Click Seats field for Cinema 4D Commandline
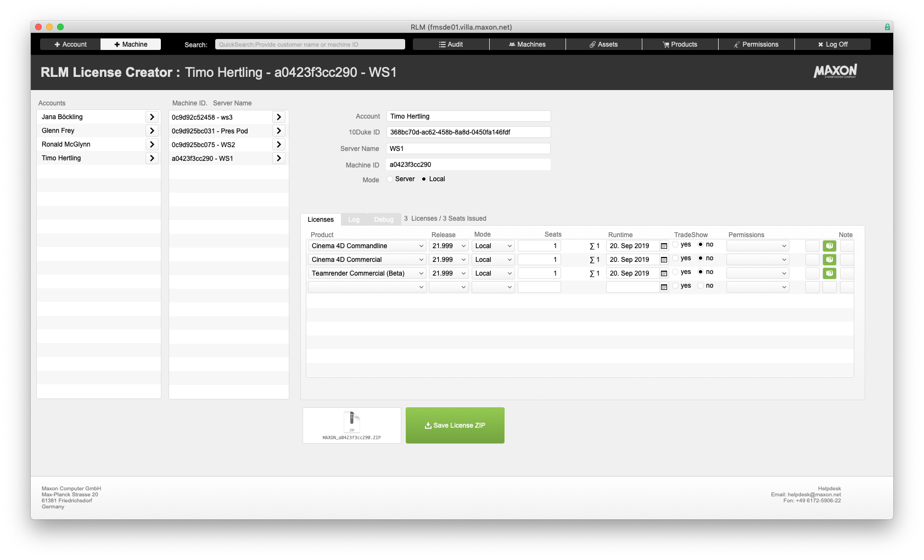Viewport: 924px width, 560px height. 539,246
